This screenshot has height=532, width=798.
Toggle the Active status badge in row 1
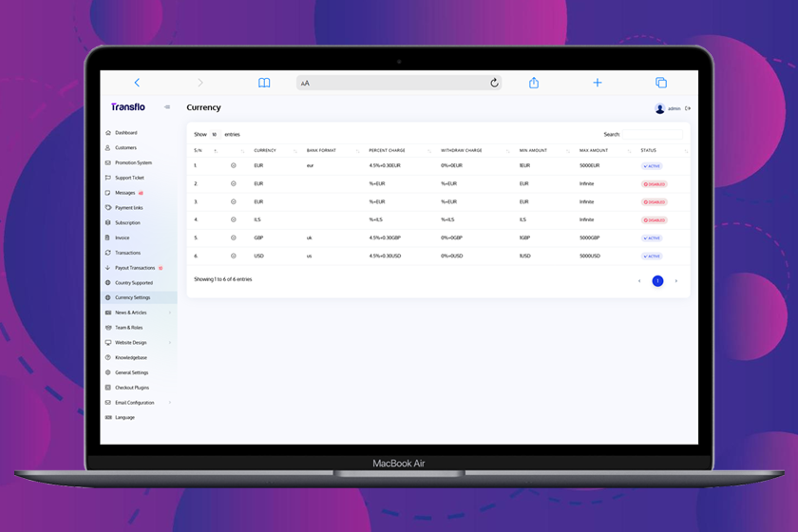652,166
